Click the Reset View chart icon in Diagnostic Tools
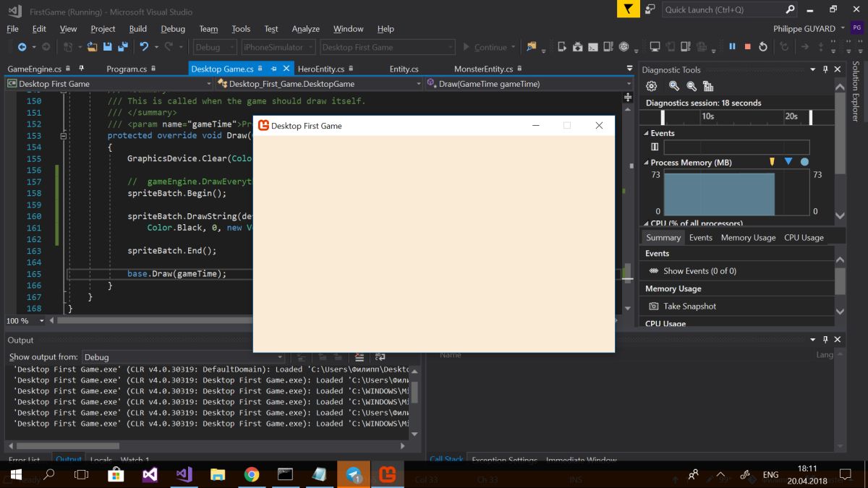The width and height of the screenshot is (868, 488). click(708, 86)
